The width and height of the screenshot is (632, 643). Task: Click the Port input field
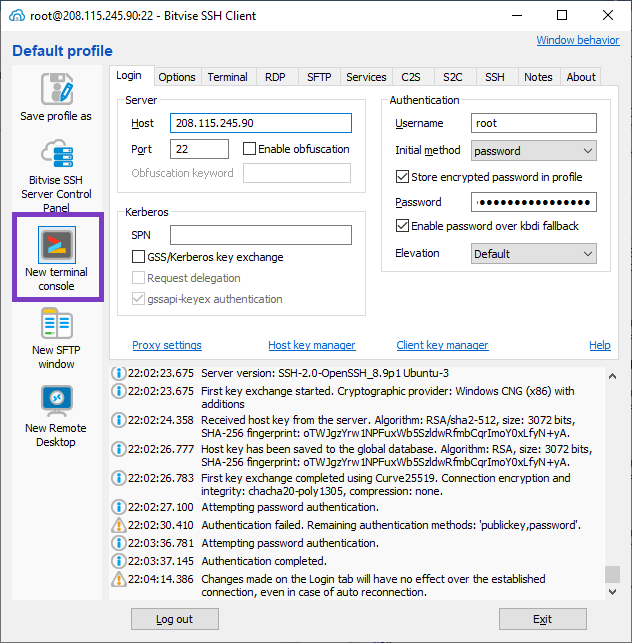click(199, 149)
